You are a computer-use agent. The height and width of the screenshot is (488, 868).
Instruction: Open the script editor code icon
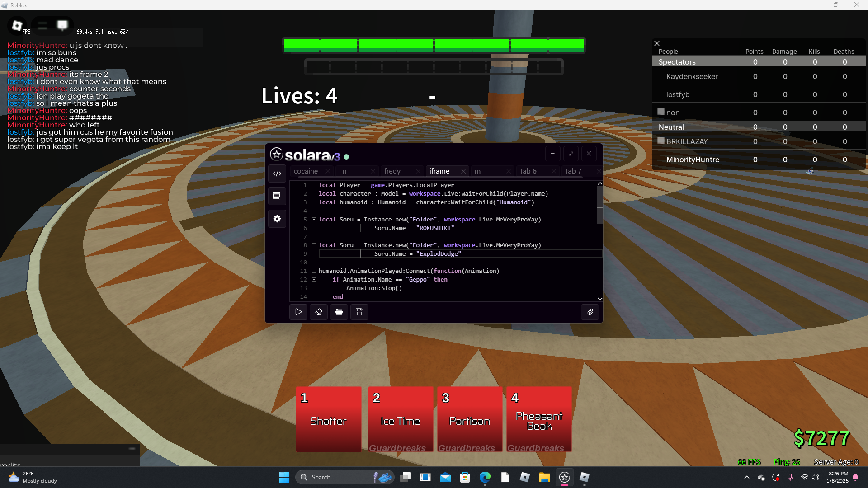point(277,174)
